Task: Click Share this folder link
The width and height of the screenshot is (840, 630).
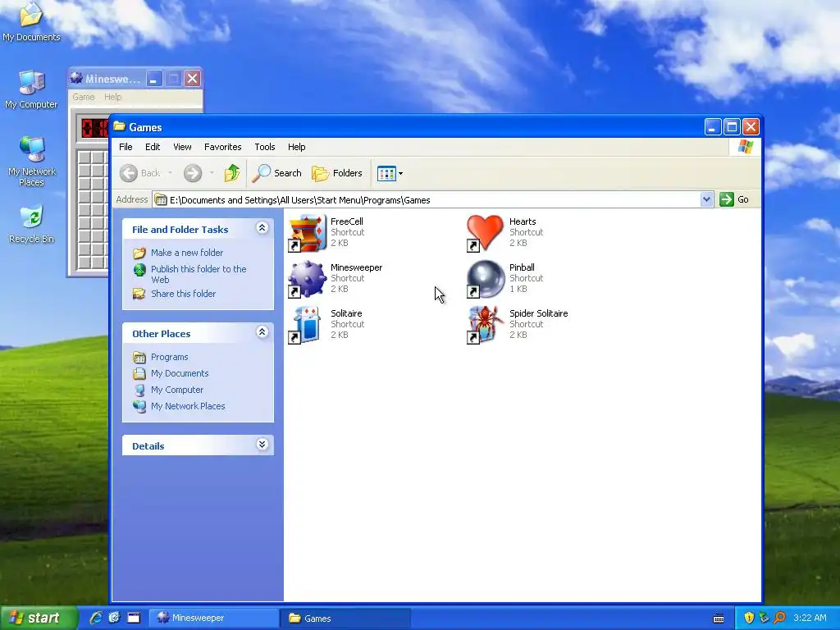Action: tap(183, 294)
